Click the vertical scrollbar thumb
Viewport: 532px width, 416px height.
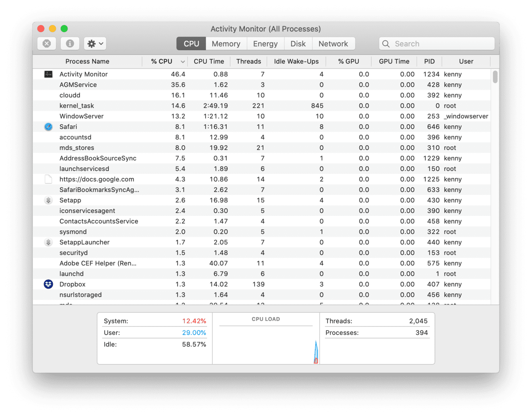pos(495,77)
